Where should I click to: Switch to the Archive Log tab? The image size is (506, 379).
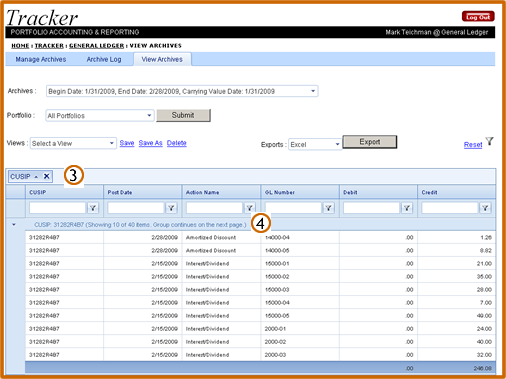(x=104, y=59)
